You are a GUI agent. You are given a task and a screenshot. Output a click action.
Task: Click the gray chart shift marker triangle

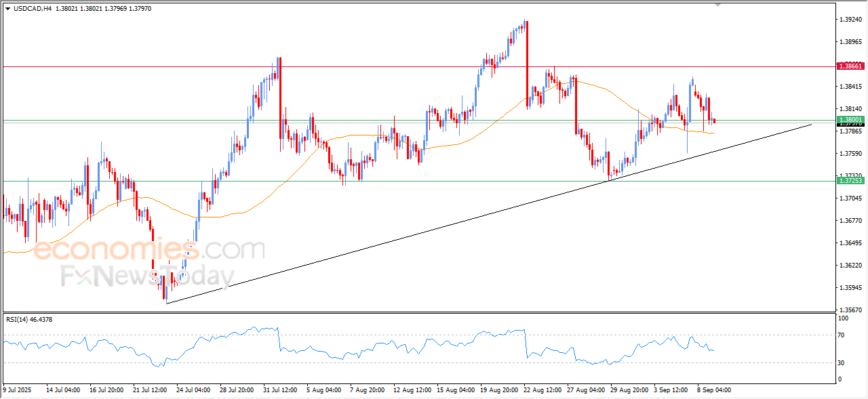click(x=718, y=5)
